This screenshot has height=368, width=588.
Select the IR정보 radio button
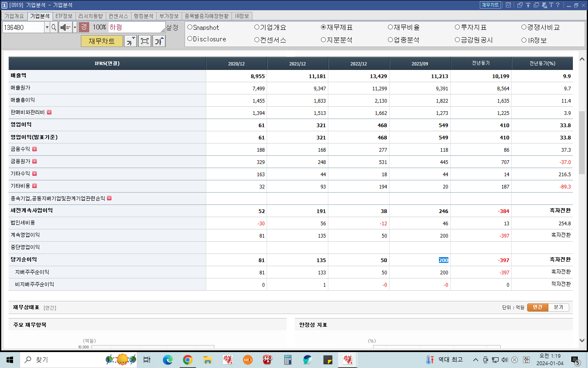(x=524, y=40)
